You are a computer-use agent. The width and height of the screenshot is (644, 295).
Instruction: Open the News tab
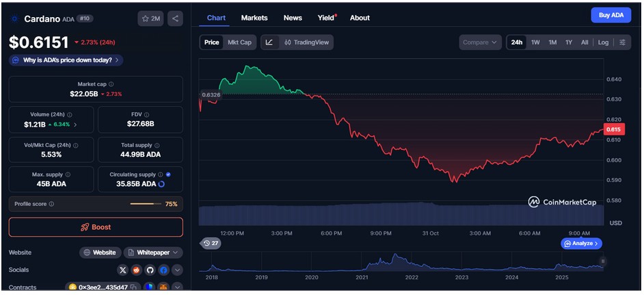point(293,18)
